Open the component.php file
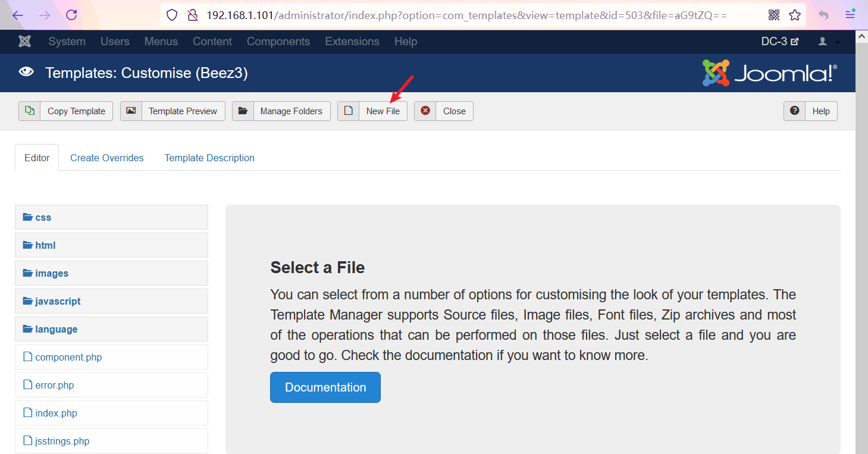The height and width of the screenshot is (454, 868). point(111,357)
